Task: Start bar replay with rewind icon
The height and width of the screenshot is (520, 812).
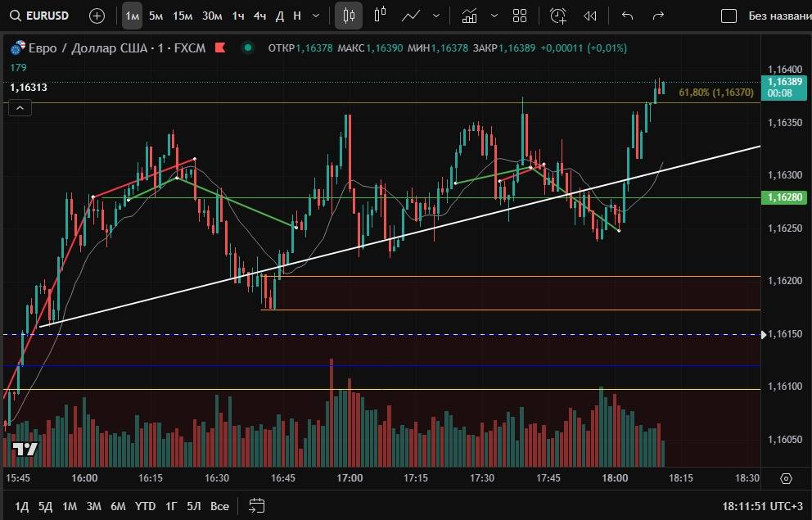Action: [x=589, y=16]
